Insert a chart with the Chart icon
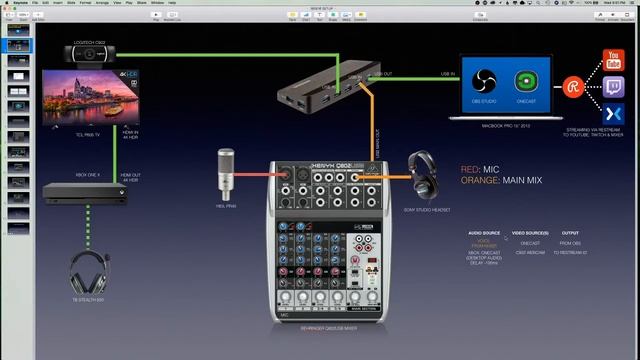This screenshot has width=640, height=360. pos(306,16)
